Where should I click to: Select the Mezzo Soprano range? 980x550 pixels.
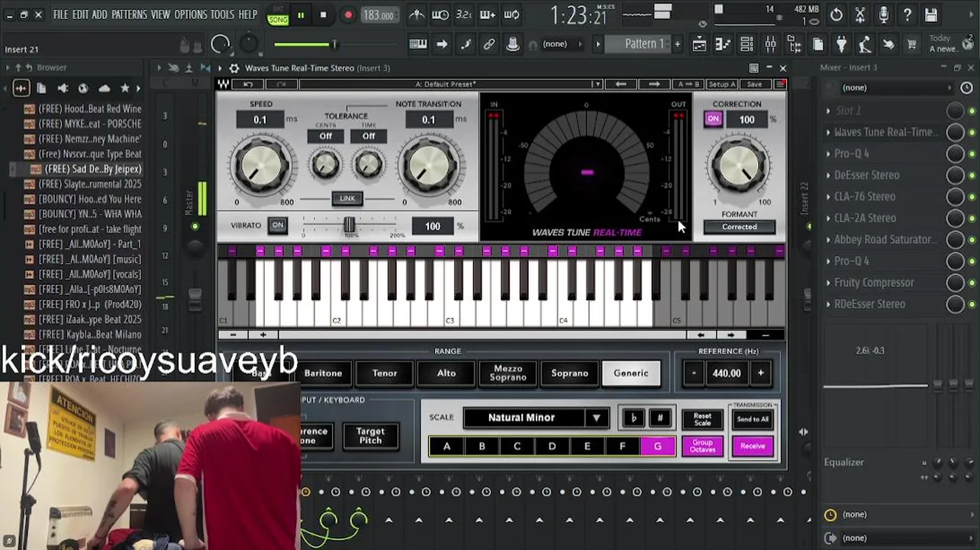point(508,374)
